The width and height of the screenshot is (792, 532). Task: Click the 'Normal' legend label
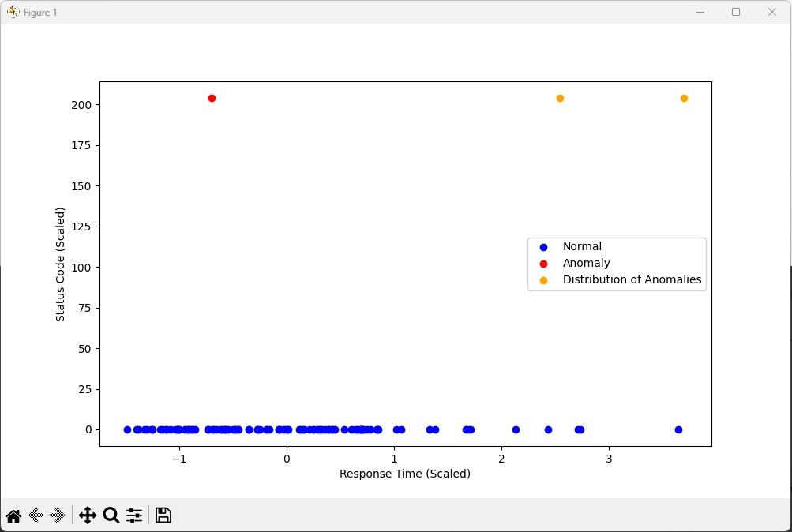[x=582, y=246]
